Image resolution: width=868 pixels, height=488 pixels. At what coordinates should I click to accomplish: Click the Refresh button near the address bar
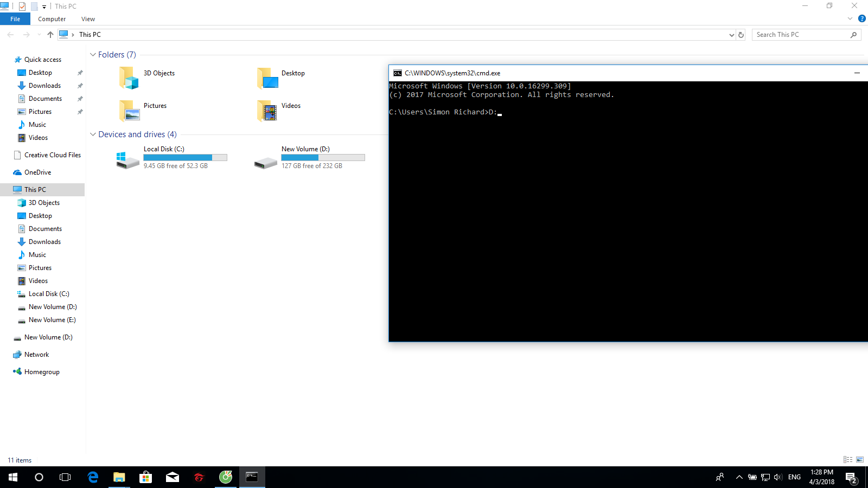click(x=741, y=34)
